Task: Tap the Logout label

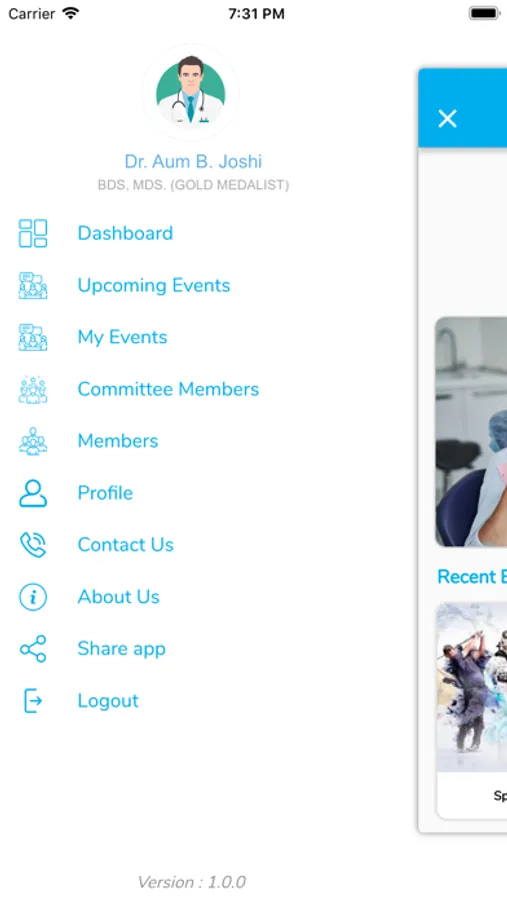Action: point(108,701)
